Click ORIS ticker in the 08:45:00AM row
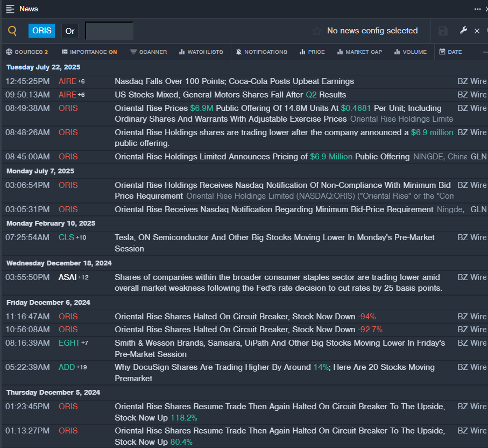Viewport: 488px width, 448px height. pos(68,157)
